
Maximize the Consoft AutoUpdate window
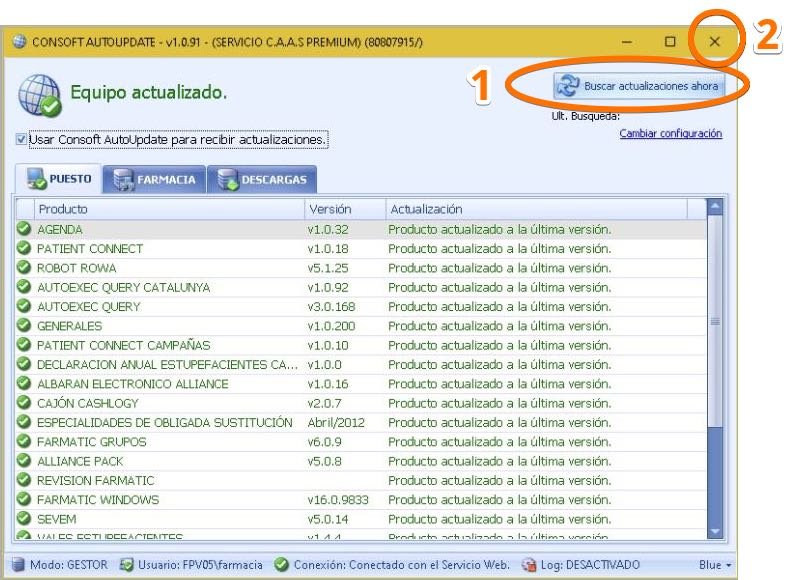pos(670,42)
